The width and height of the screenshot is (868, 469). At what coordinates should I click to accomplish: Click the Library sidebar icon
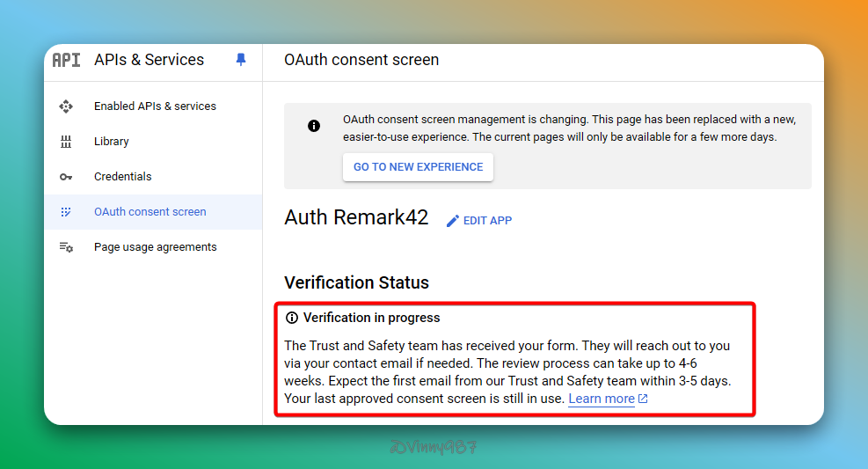(x=66, y=142)
